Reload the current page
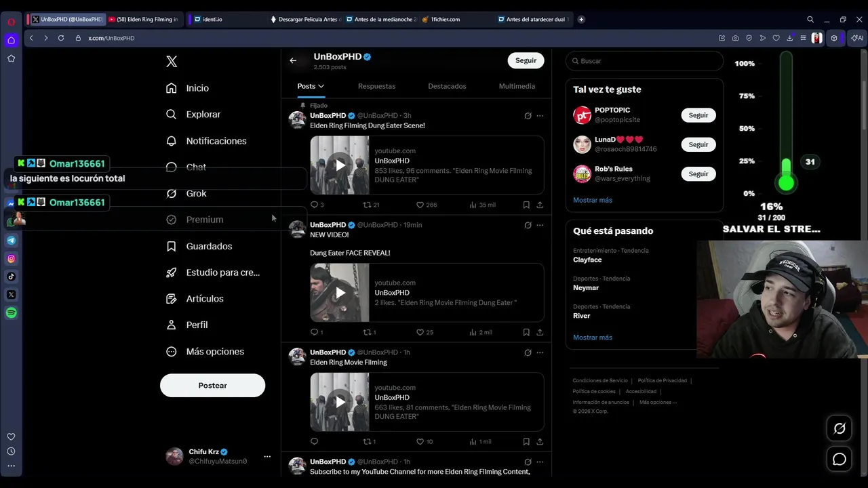868x488 pixels. (61, 38)
